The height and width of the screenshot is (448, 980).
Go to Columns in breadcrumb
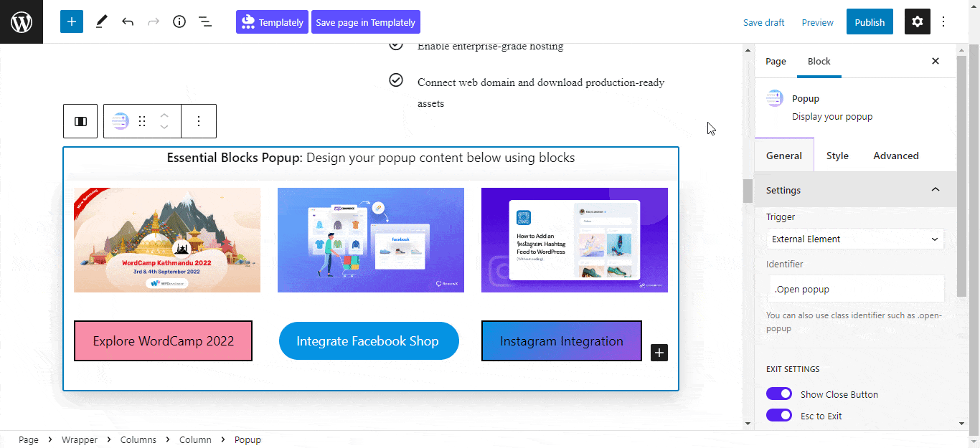(x=138, y=439)
